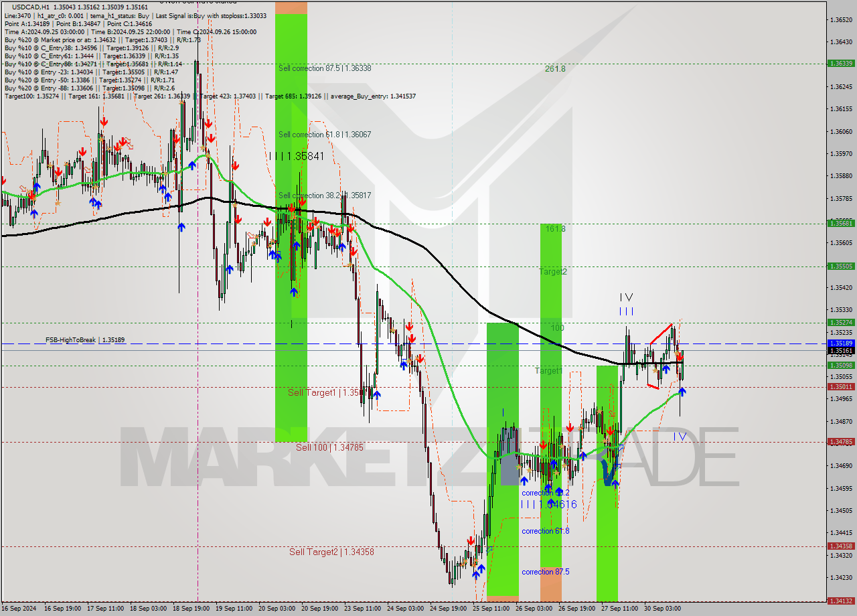857x616 pixels.
Task: Click the '30 Sep 03:00' time axis label
Action: coord(662,609)
